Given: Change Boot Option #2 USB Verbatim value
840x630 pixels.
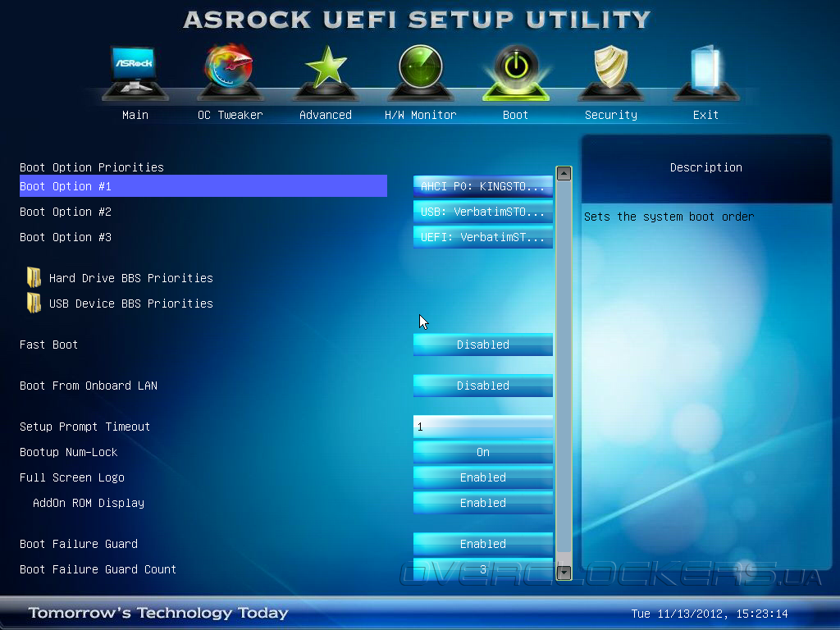Looking at the screenshot, I should click(482, 212).
